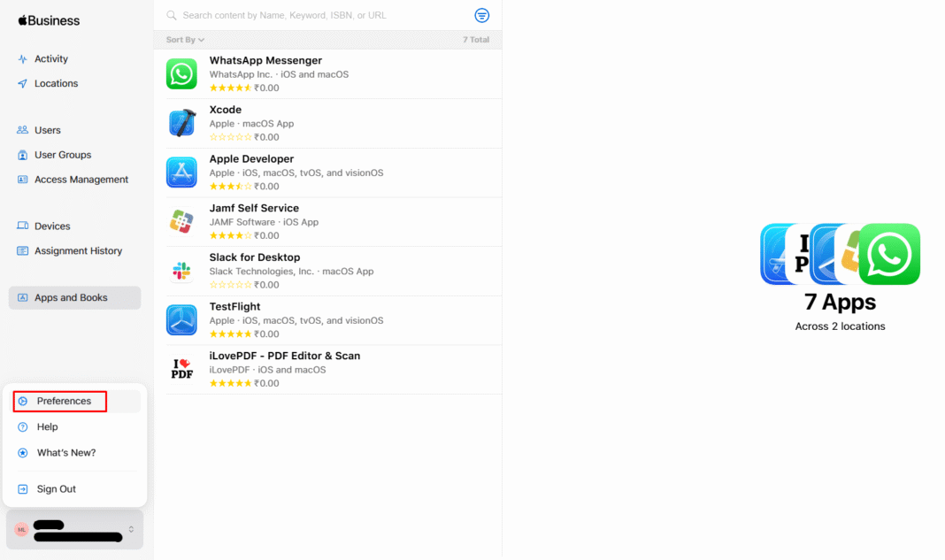Image resolution: width=945 pixels, height=560 pixels.
Task: Click the WhatsApp Messenger app icon
Action: tap(181, 74)
